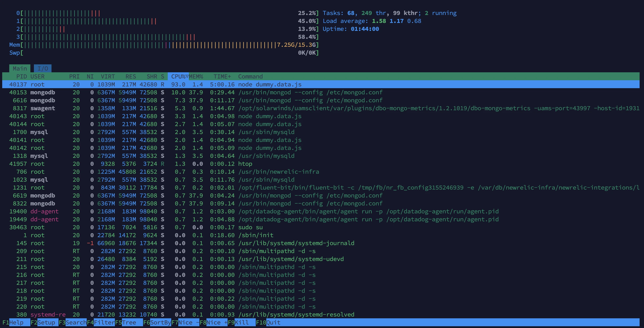Click F10 Quit in the function bar
Screen dimensions: 644x328
268,322
